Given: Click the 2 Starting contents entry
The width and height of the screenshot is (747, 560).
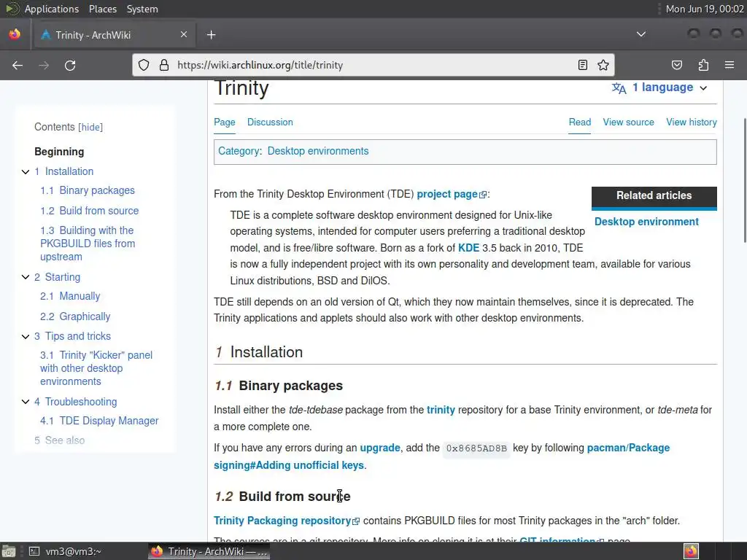Looking at the screenshot, I should coord(57,277).
